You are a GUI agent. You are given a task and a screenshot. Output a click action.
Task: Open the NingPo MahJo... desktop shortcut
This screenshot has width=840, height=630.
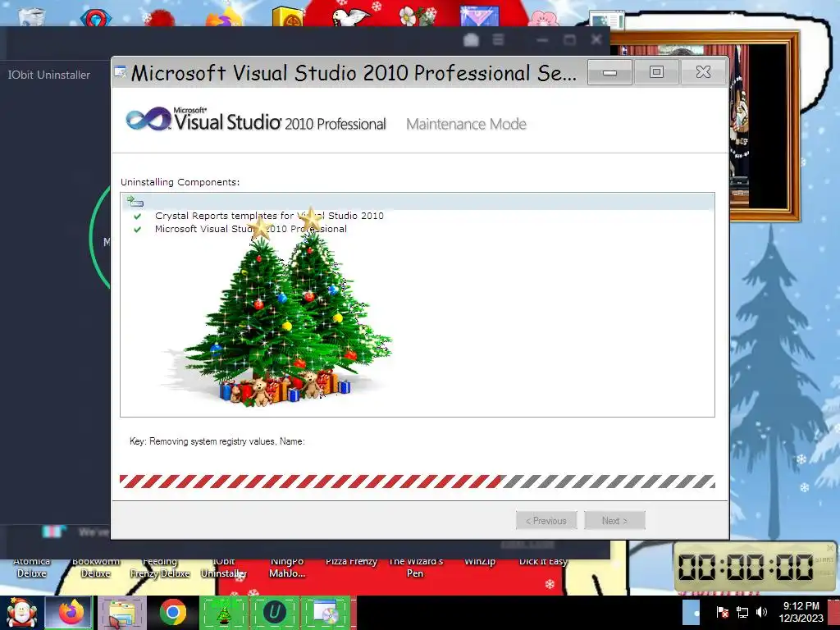coord(287,568)
